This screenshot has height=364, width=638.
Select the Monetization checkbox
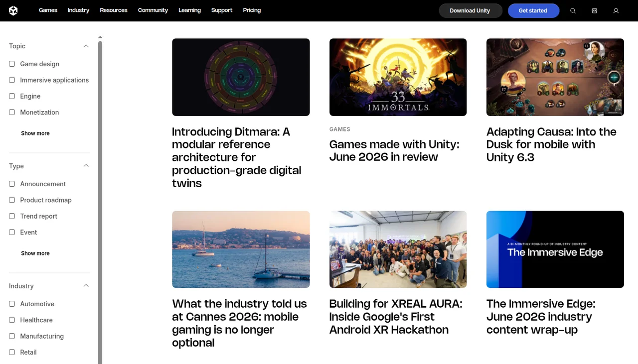(12, 112)
